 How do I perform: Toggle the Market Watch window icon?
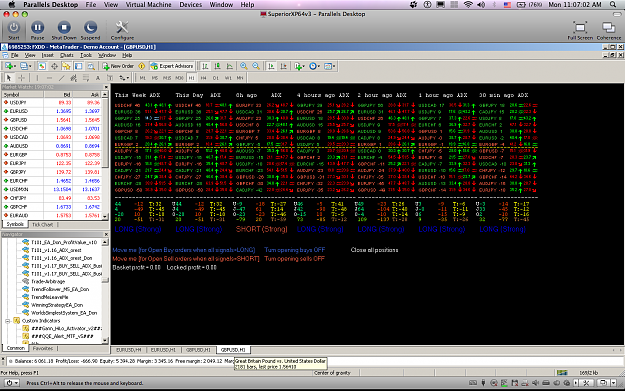41,66
